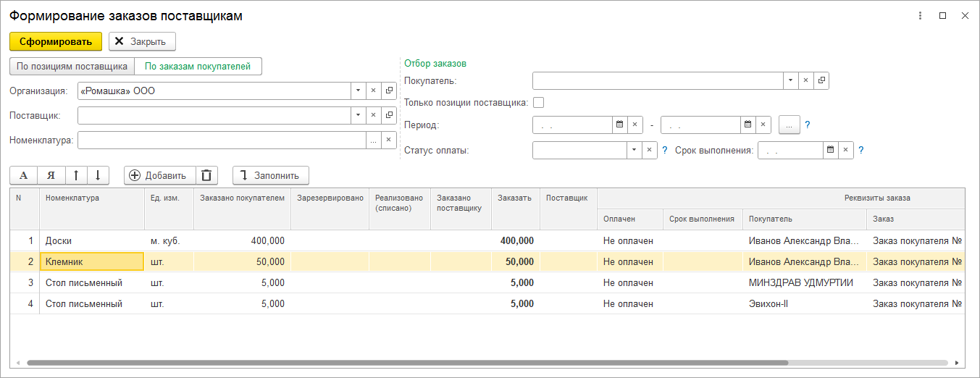Open the window's three-dot options menu
The height and width of the screenshot is (378, 980).
coord(920,15)
